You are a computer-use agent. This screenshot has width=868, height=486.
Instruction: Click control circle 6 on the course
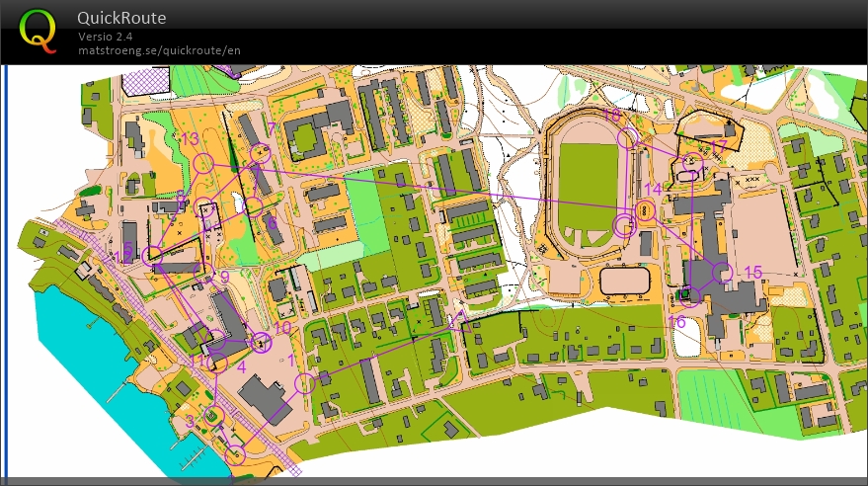point(254,206)
